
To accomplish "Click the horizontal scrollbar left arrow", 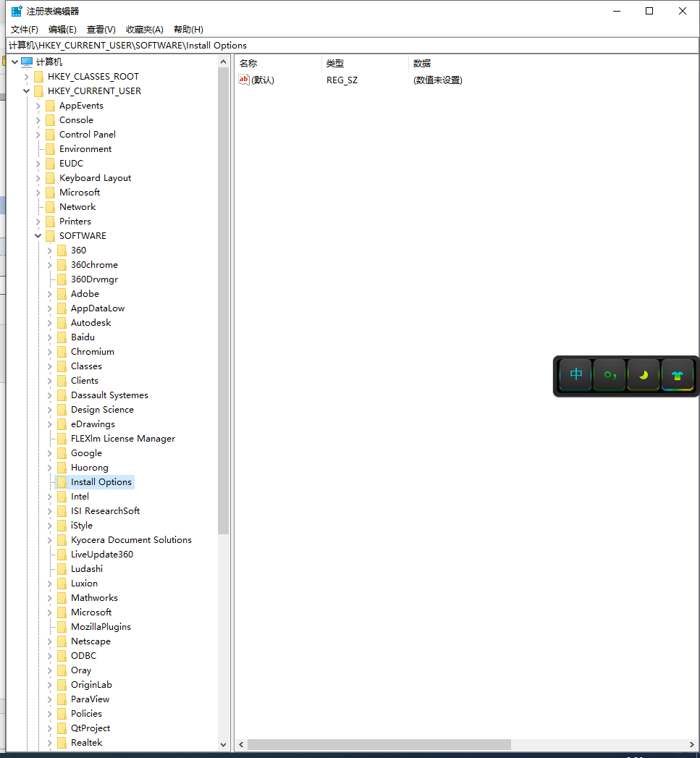I will tap(241, 744).
